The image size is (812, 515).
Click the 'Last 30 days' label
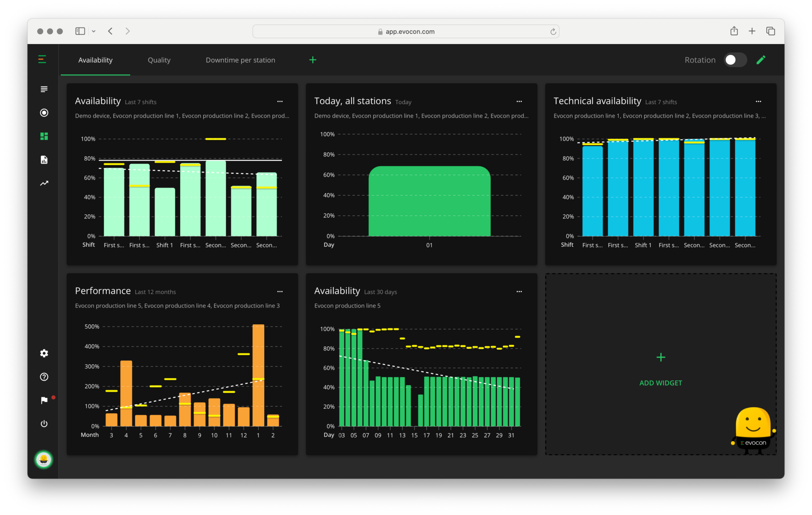[380, 292]
